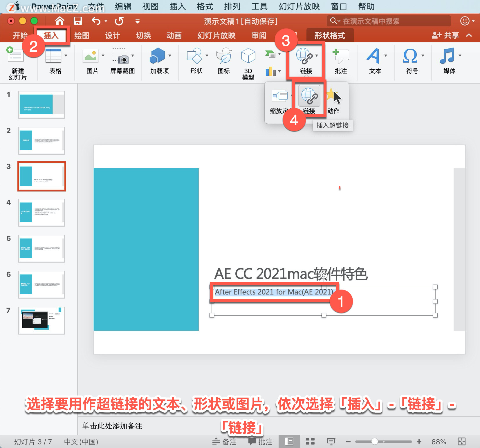
Task: Expand the 屏幕截图 dropdown arrow
Action: (133, 55)
